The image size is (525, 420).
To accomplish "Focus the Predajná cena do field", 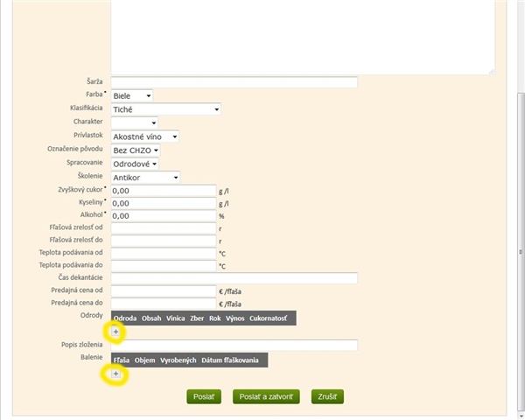I will [164, 304].
